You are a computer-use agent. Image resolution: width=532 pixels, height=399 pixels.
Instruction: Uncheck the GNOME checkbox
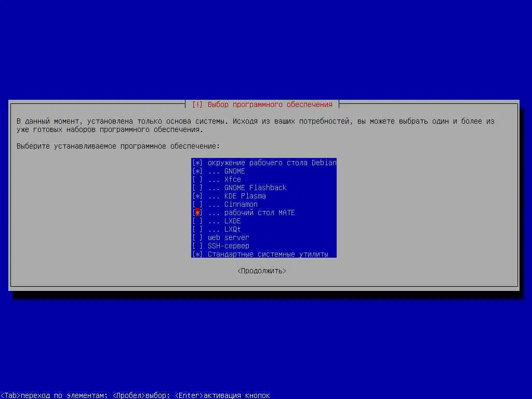coord(197,171)
